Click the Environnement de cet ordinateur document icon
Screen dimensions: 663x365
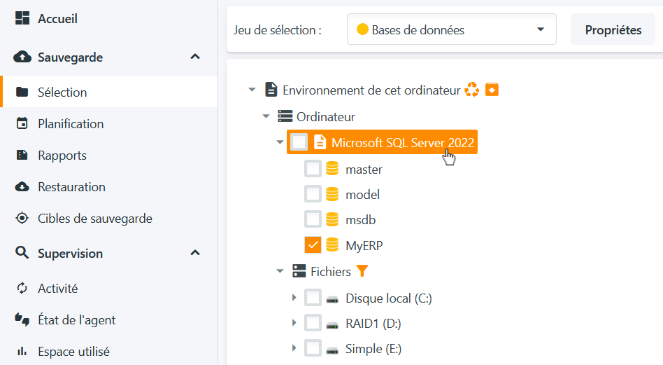[271, 90]
